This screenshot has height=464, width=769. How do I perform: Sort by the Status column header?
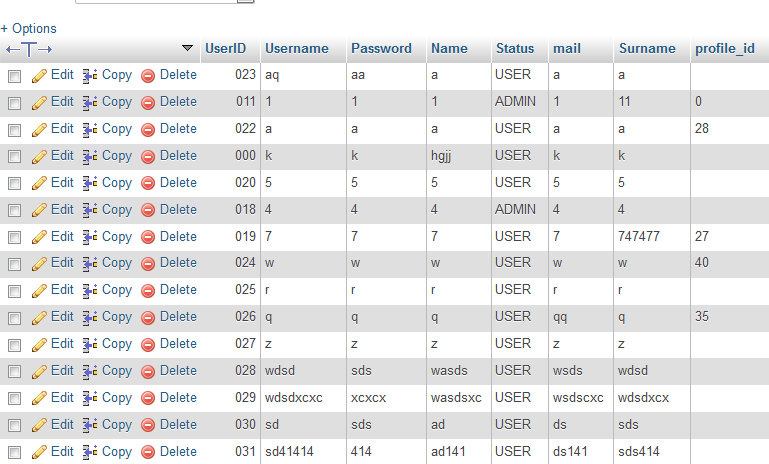[x=515, y=48]
